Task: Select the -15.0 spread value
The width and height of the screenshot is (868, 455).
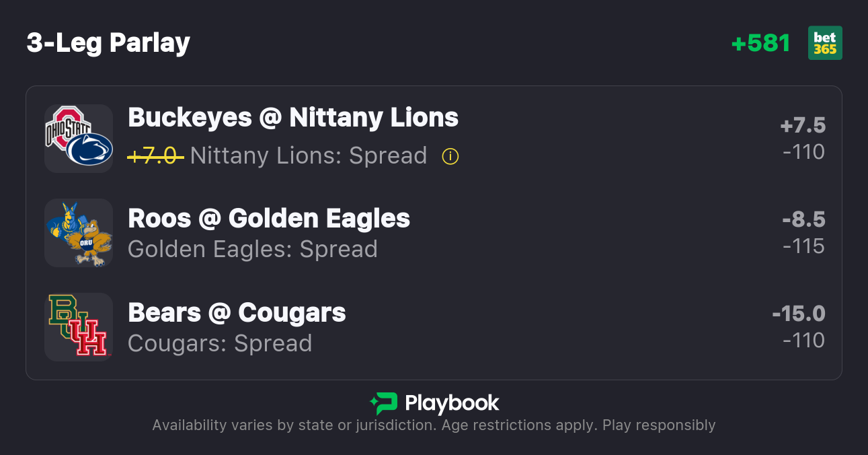Action: point(799,314)
